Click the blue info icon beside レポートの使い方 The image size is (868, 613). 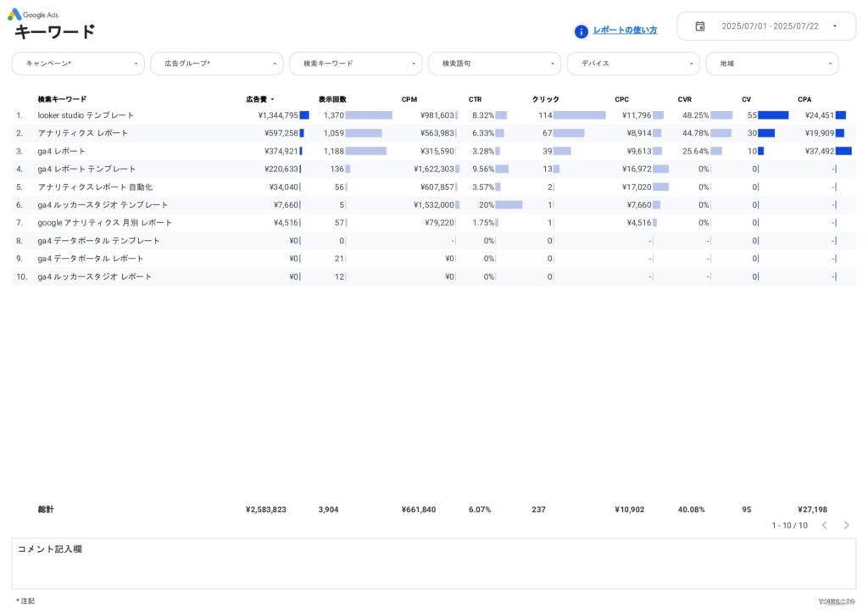(x=581, y=31)
